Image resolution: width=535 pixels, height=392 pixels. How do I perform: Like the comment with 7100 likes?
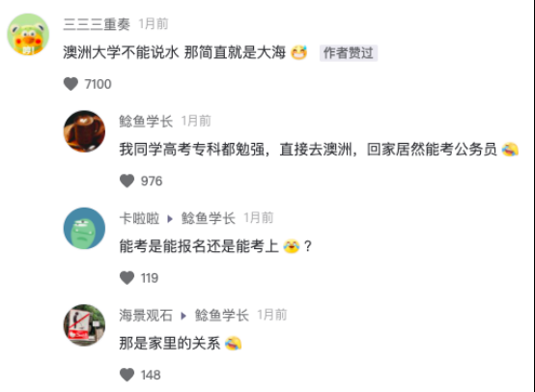(x=70, y=84)
